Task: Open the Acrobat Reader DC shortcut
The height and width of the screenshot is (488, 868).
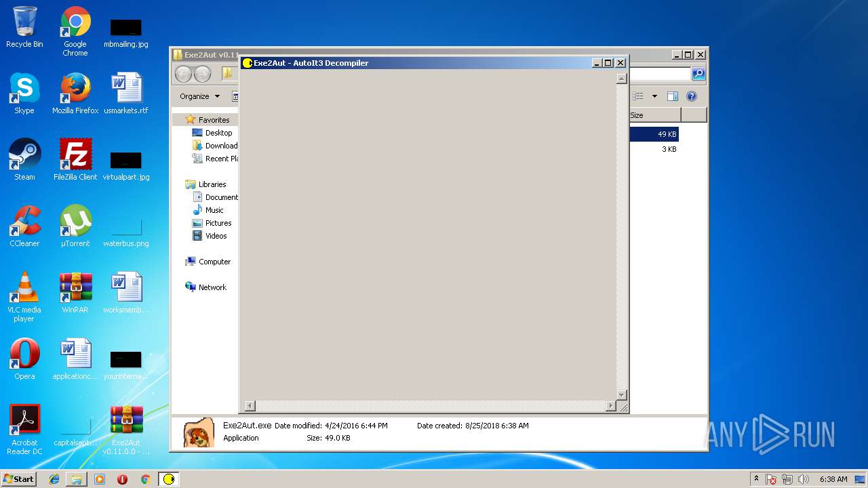Action: pyautogui.click(x=24, y=430)
